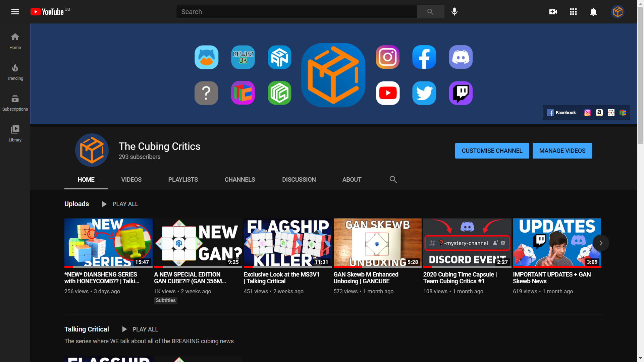This screenshot has width=644, height=362.
Task: Switch to the DISCUSSION tab
Action: pos(299,180)
